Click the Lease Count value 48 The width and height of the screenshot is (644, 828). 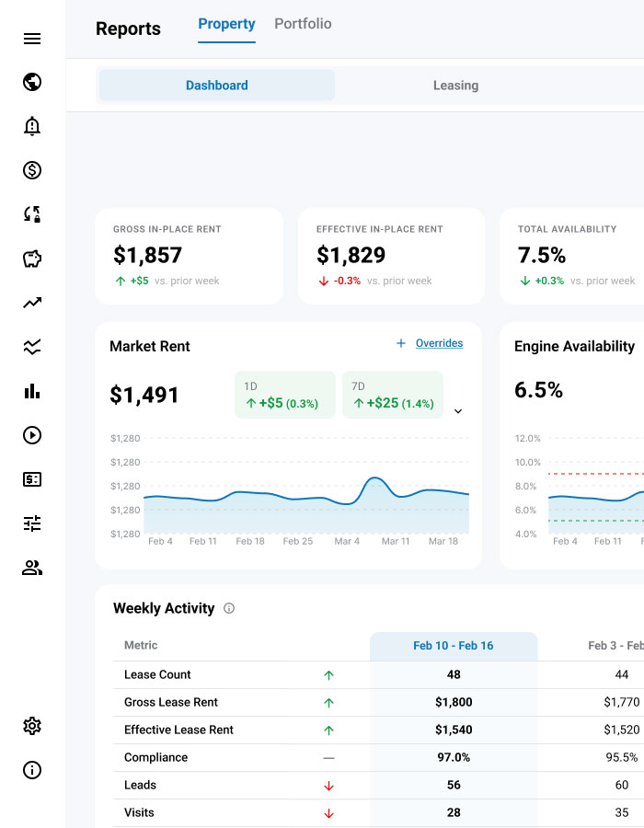454,674
